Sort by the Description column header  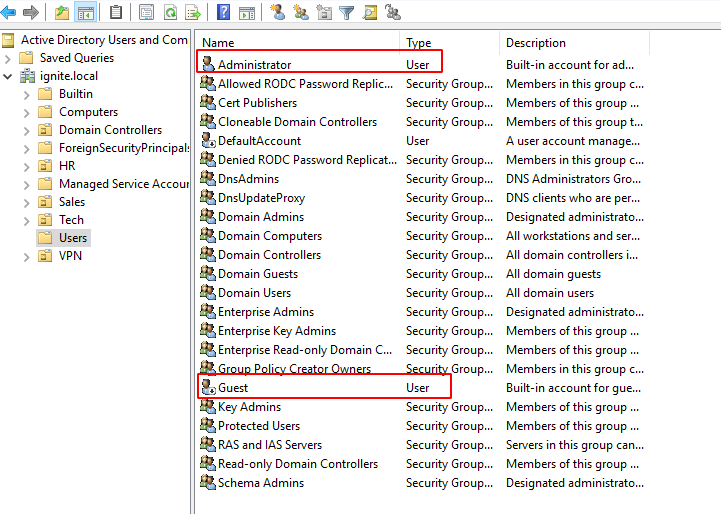[x=574, y=42]
